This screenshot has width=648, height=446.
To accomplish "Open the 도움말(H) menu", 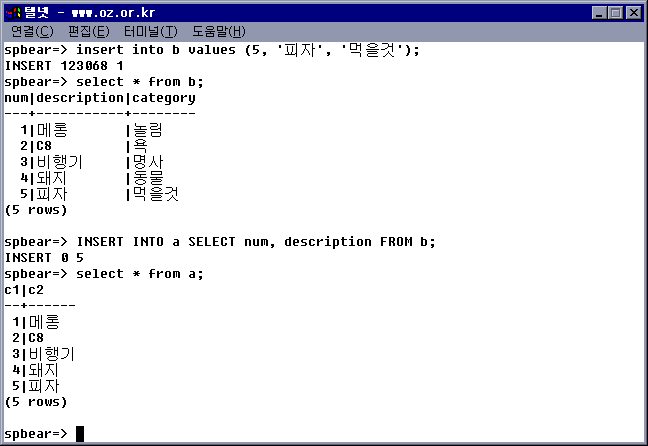I will (x=219, y=31).
